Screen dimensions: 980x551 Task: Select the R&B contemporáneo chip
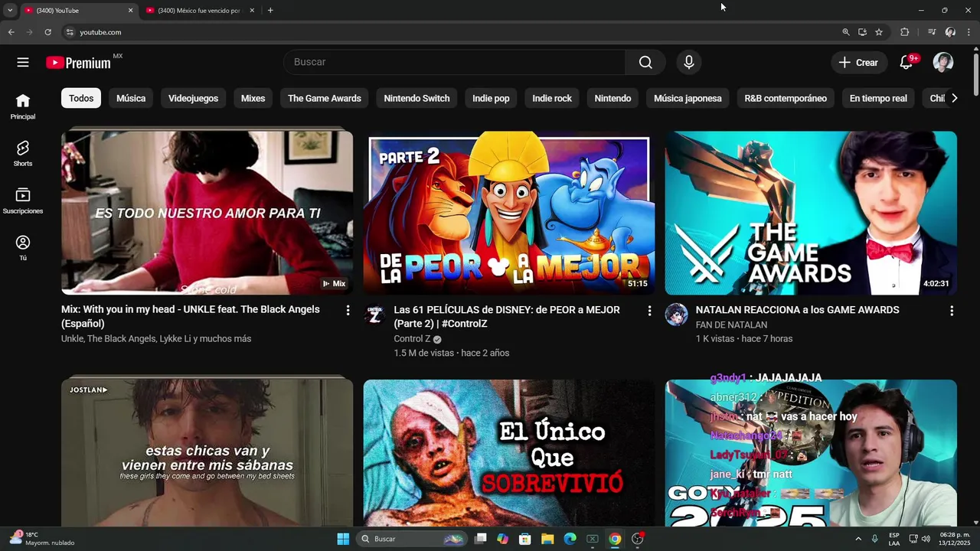click(x=786, y=98)
